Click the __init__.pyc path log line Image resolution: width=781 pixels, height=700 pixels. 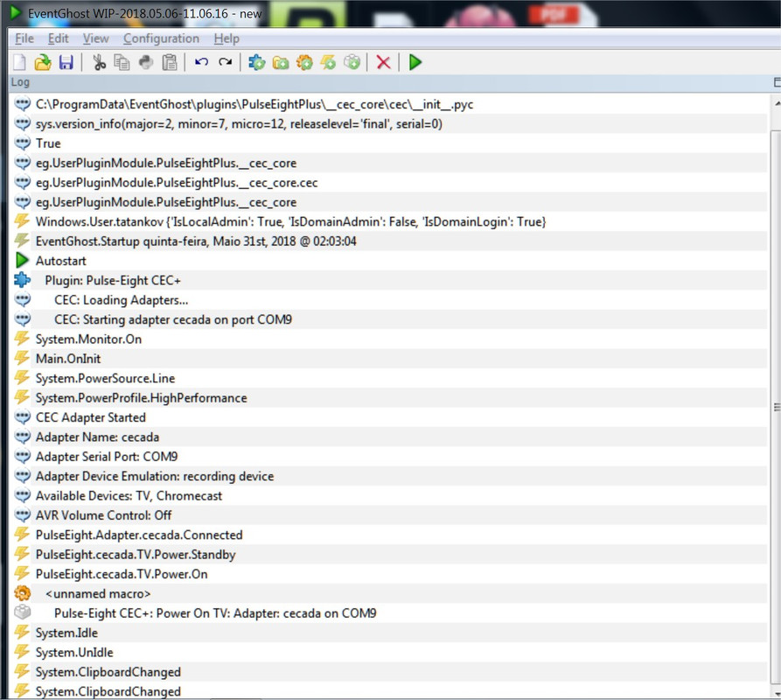pyautogui.click(x=390, y=104)
